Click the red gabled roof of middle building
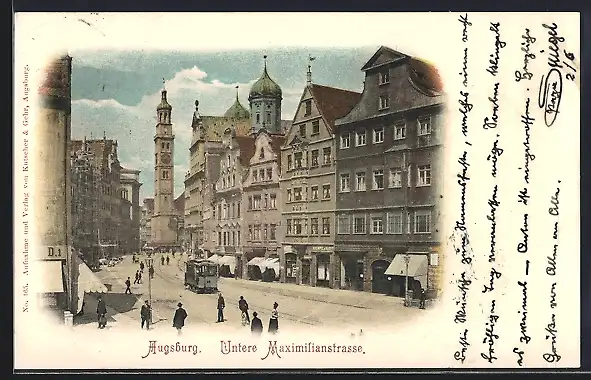Image resolution: width=591 pixels, height=380 pixels. (335, 103)
